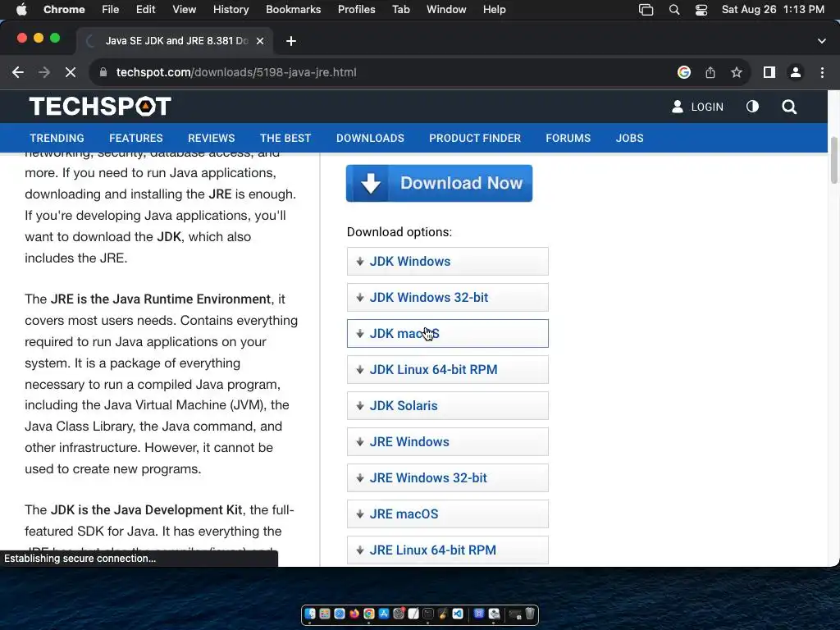Viewport: 840px width, 630px height.
Task: Open Terminal from the Dock
Action: coord(428,614)
